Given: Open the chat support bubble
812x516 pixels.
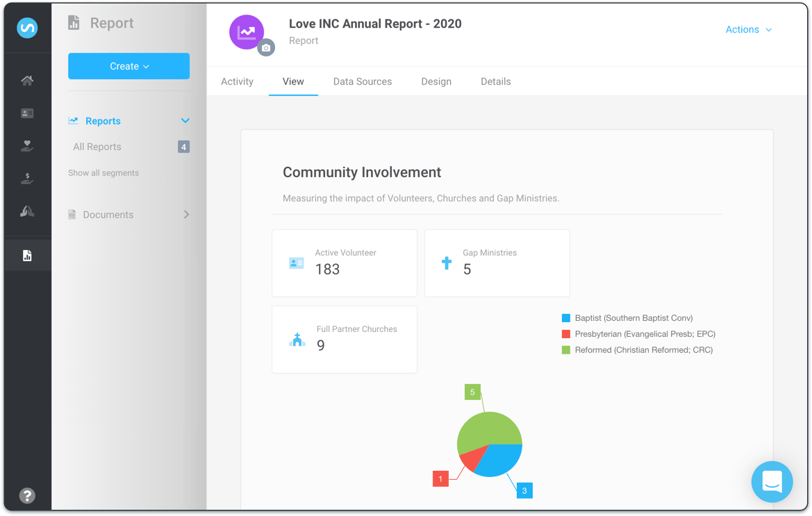Looking at the screenshot, I should coord(772,481).
